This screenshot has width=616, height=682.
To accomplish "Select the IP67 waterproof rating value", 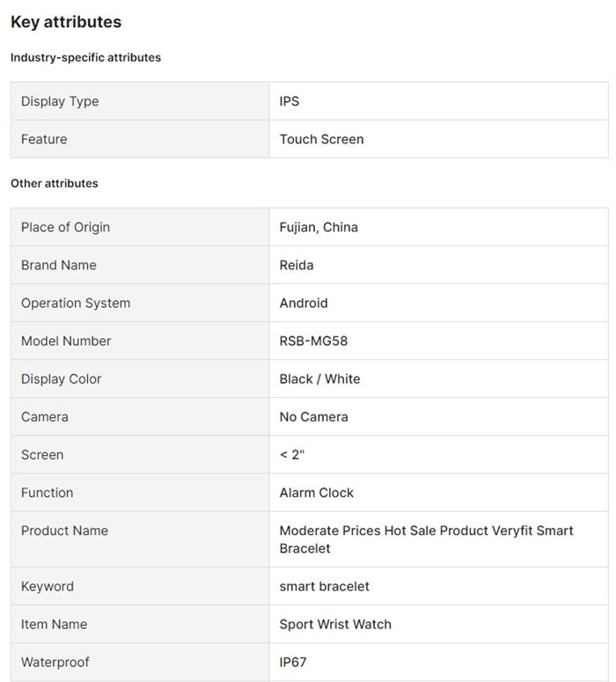I will pos(293,662).
